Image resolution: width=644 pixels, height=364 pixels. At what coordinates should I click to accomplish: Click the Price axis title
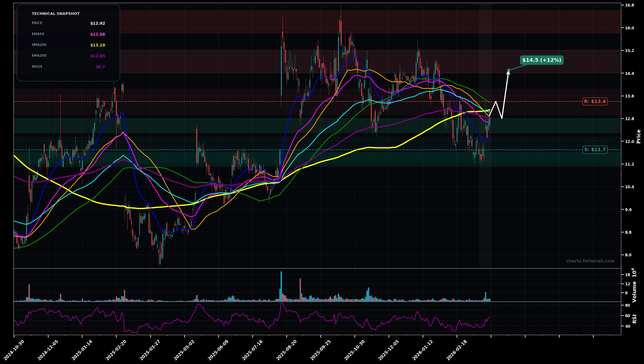638,136
